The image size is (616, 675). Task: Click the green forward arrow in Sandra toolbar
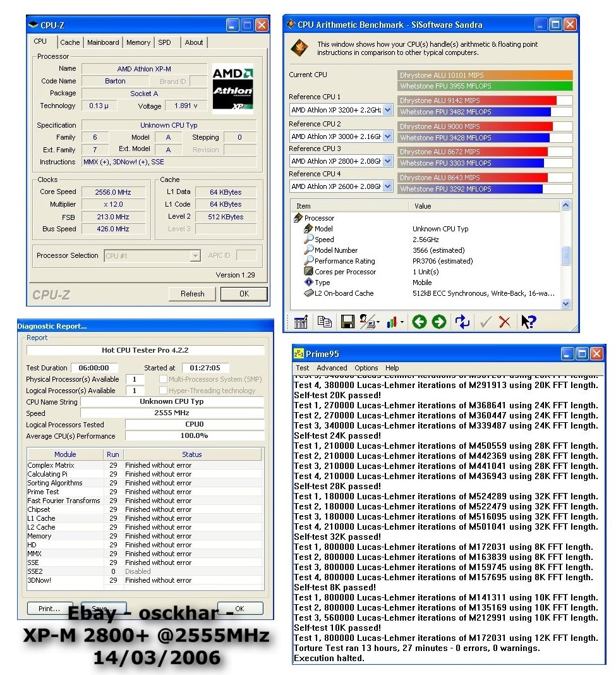coord(439,322)
